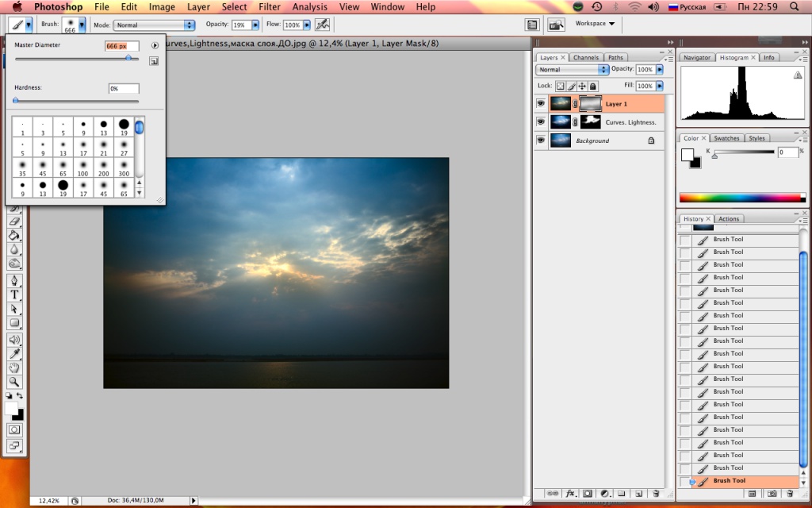The width and height of the screenshot is (812, 508).
Task: Enable airbrush mode in options bar
Action: (x=321, y=25)
